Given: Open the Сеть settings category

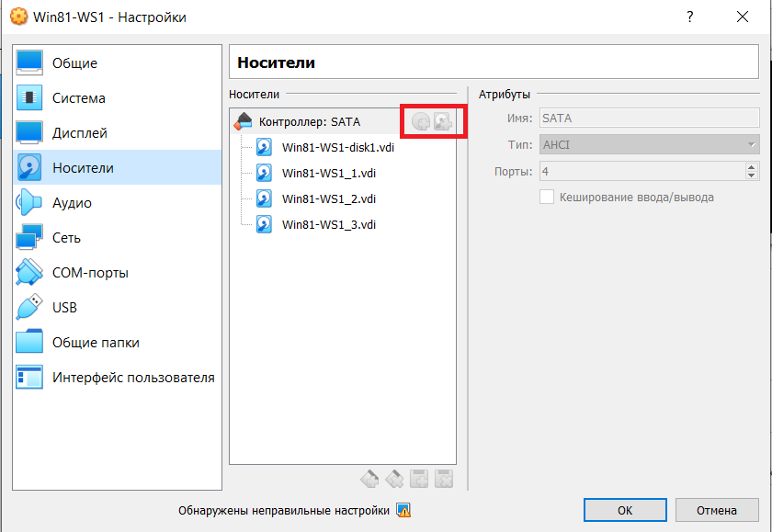Looking at the screenshot, I should click(118, 238).
